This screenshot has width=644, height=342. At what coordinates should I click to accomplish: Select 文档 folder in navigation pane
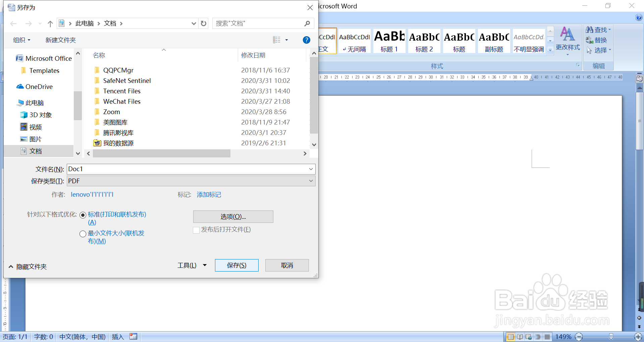point(31,151)
